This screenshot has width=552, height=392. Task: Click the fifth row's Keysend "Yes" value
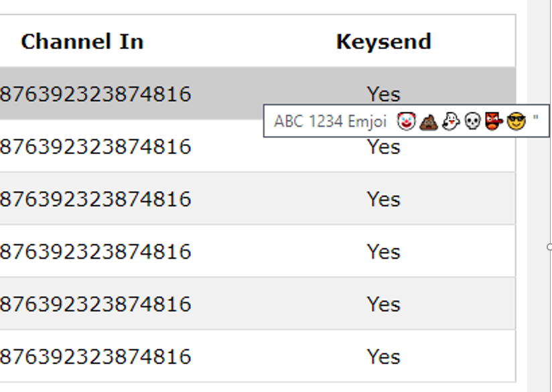383,304
